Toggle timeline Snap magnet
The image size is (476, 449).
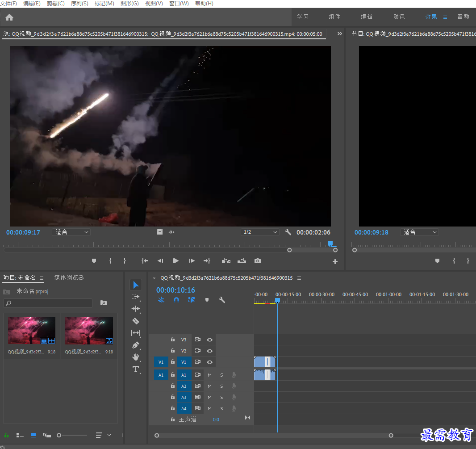[176, 300]
